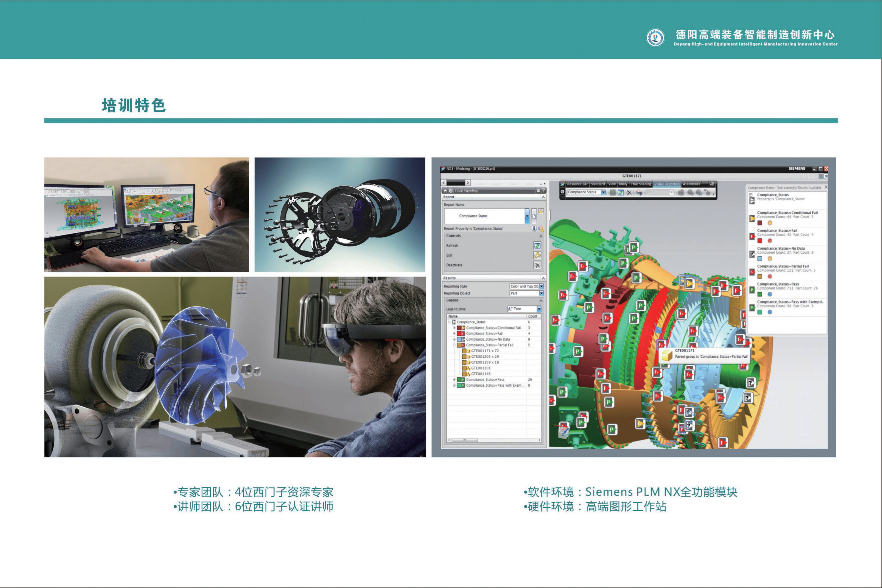This screenshot has height=588, width=882.
Task: Switch to the Assemblies tab
Action: coord(691,184)
